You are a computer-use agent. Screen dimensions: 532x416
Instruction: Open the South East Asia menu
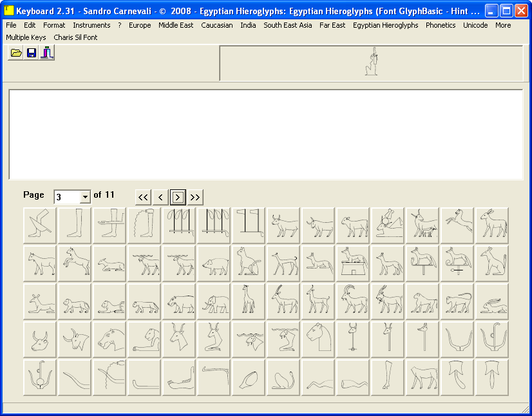[288, 25]
